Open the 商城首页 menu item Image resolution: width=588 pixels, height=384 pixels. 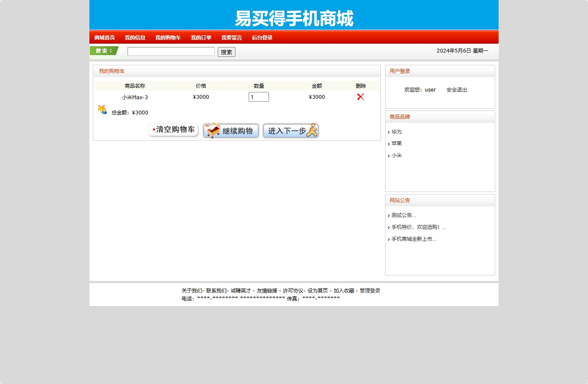pos(104,37)
